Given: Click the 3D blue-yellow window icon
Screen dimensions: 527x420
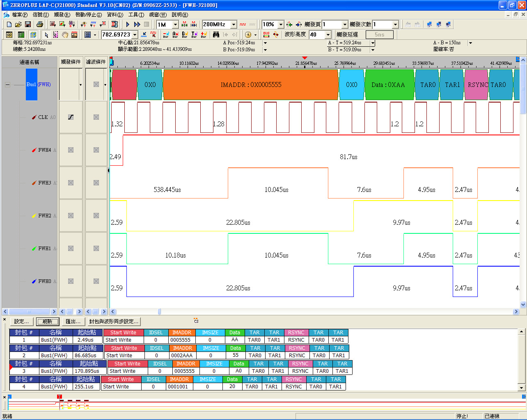Looking at the screenshot, I should [33, 35].
